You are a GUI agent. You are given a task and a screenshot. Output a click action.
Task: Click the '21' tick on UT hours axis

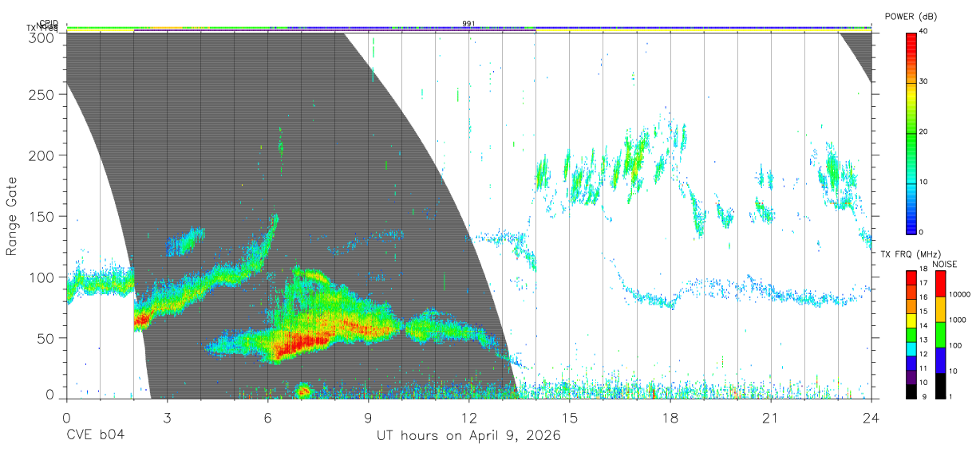pyautogui.click(x=770, y=417)
